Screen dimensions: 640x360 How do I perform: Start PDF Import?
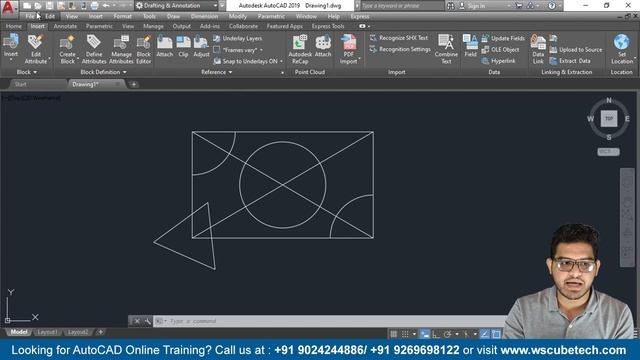[x=349, y=49]
